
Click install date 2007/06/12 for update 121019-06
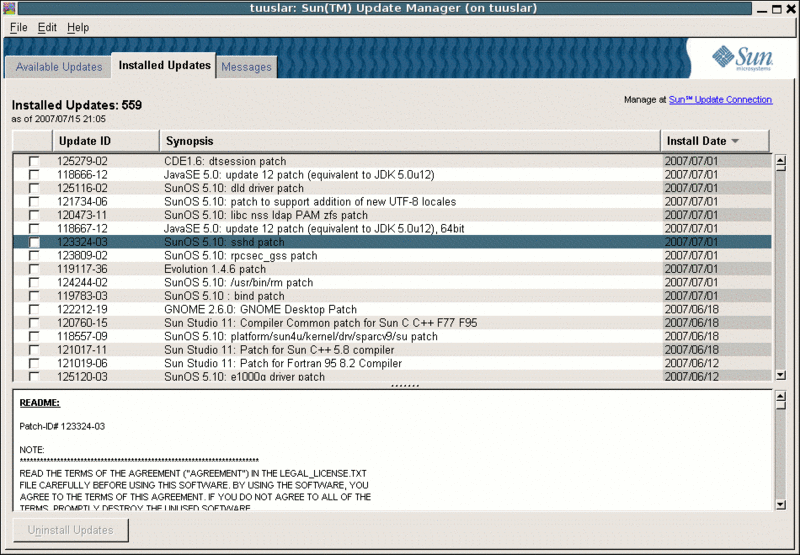pos(691,363)
